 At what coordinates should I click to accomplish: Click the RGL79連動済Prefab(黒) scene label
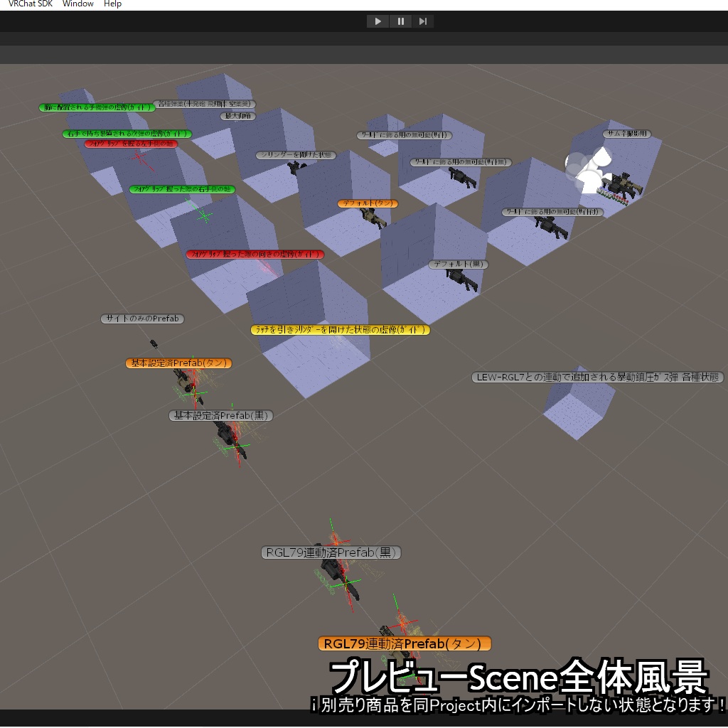click(331, 552)
